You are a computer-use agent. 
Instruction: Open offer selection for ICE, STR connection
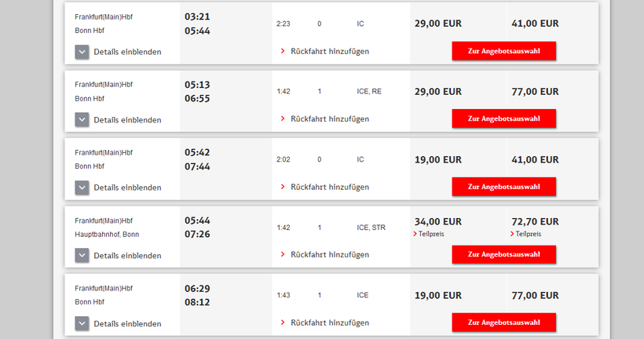[x=503, y=254]
